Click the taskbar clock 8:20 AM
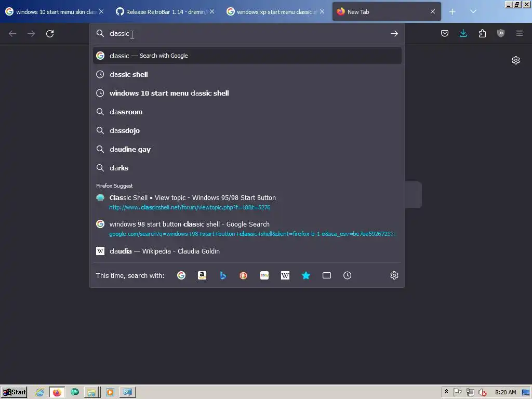This screenshot has height=399, width=532. click(506, 393)
